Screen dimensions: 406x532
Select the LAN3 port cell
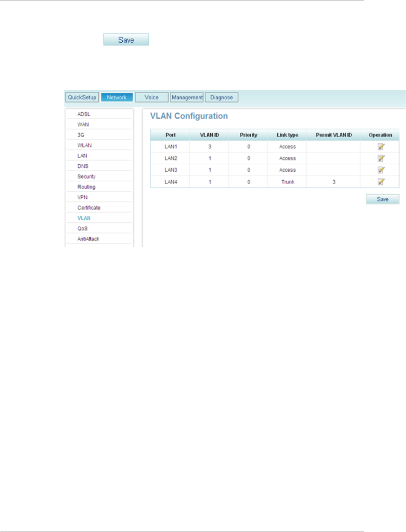coord(170,170)
